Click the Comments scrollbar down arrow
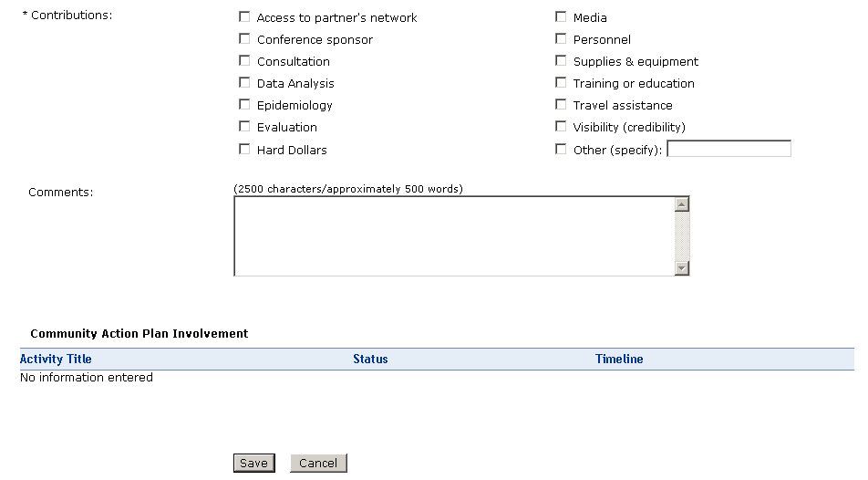Screen dimensions: 868x480 tap(681, 267)
